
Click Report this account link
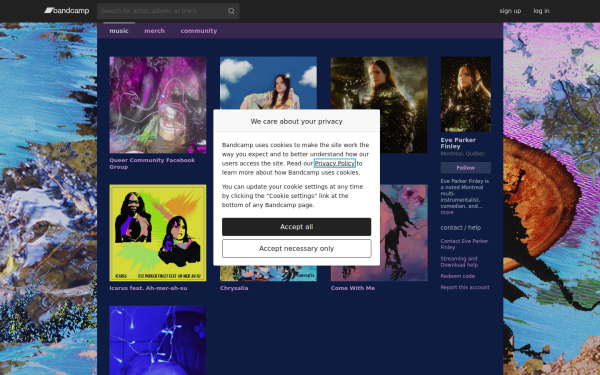click(465, 287)
